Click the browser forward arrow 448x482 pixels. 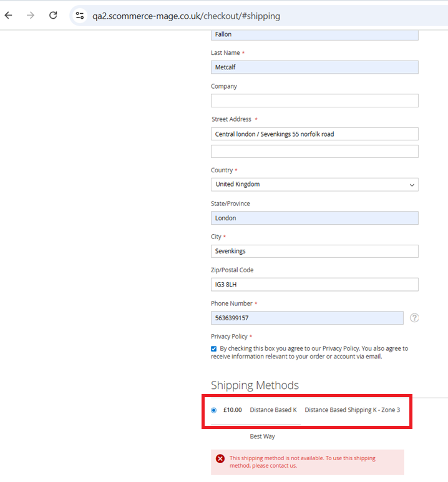[x=31, y=16]
